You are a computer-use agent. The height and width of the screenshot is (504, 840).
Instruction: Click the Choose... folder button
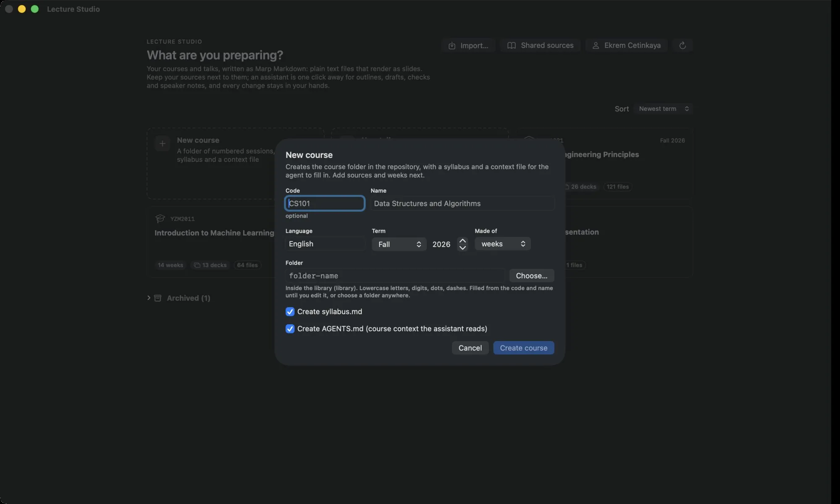[532, 276]
